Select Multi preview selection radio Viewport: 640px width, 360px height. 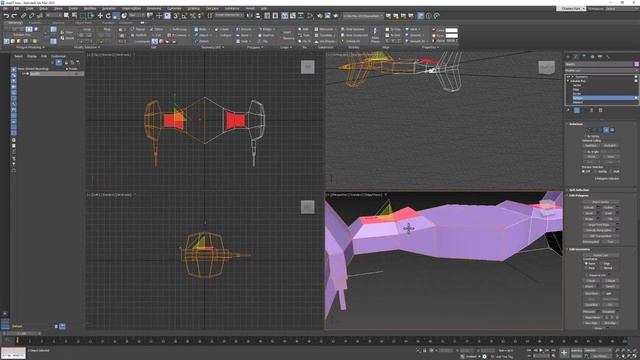click(612, 171)
